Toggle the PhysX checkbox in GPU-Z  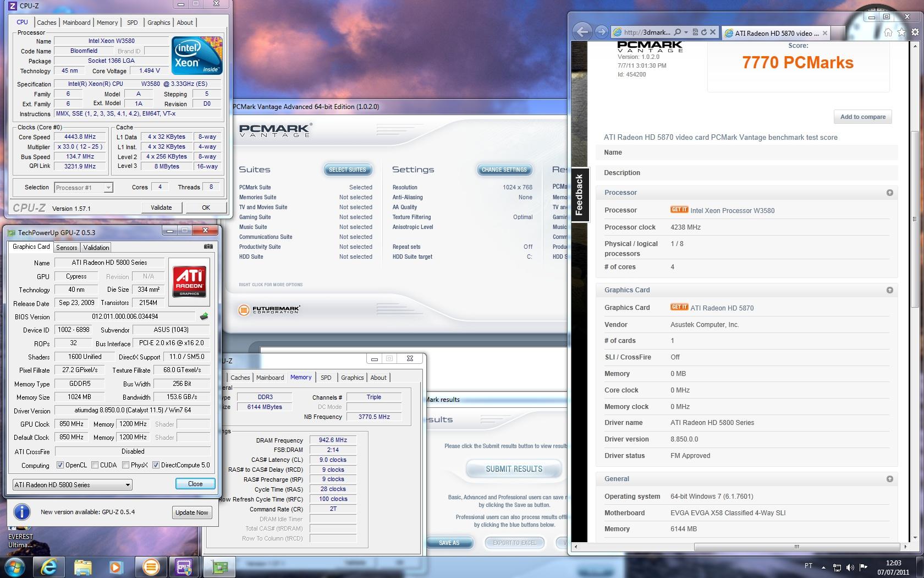point(126,465)
